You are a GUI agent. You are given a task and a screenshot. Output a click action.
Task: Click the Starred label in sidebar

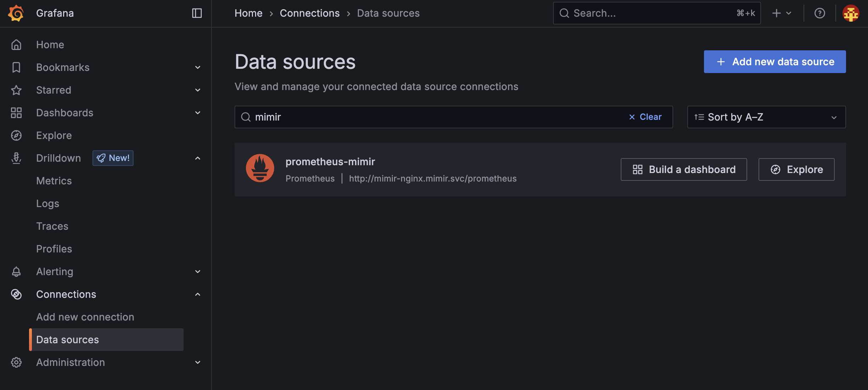coord(53,90)
